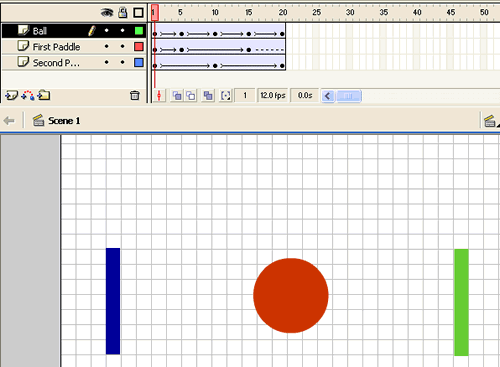Image resolution: width=500 pixels, height=367 pixels.
Task: Click frame 30 in the timeline ruler
Action: point(350,13)
